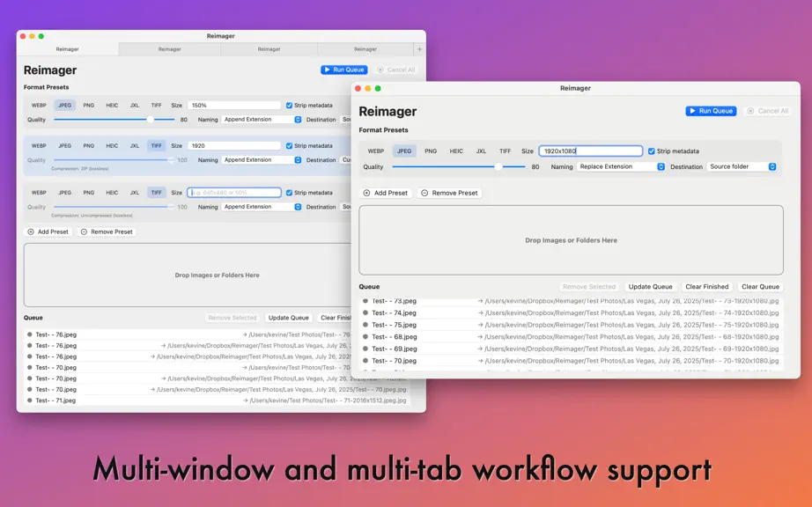
Task: Click the drop zone in the back window
Action: pos(188,276)
